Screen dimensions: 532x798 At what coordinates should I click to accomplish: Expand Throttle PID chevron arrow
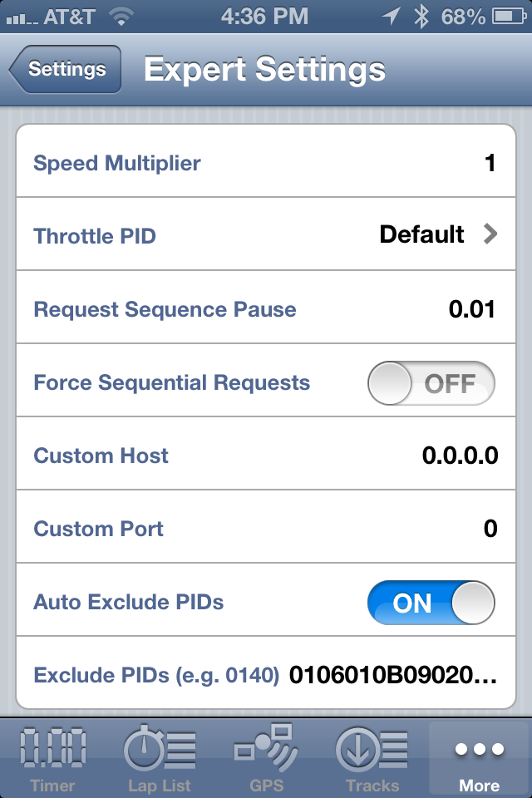pos(490,234)
